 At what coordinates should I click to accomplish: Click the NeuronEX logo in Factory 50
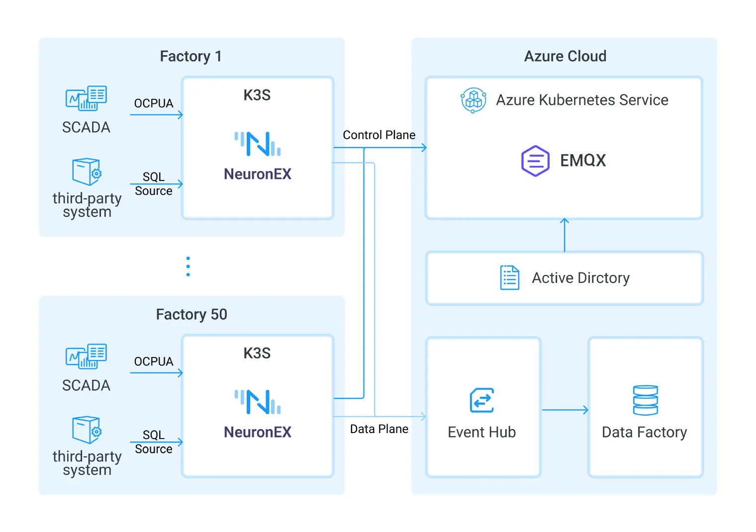click(257, 402)
